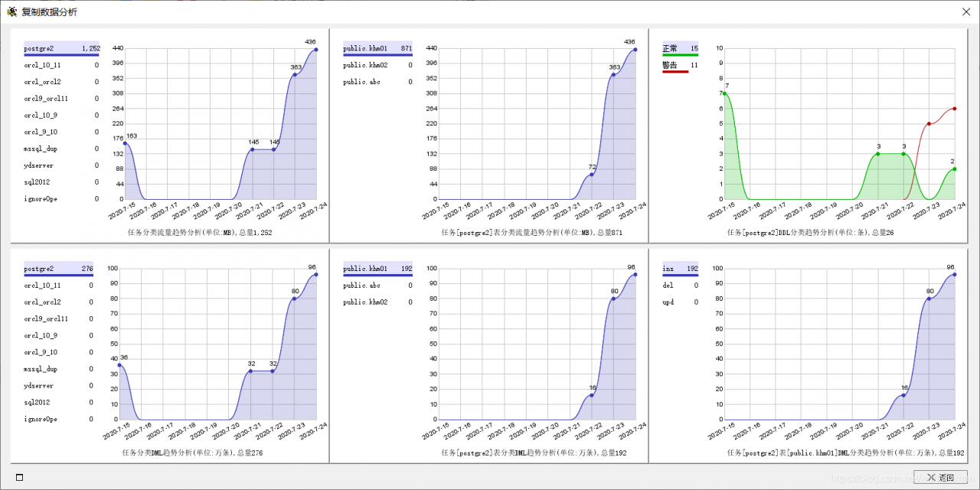Viewport: 980px width, 490px height.
Task: Click the green 2 data point in DDL chart
Action: tap(954, 169)
